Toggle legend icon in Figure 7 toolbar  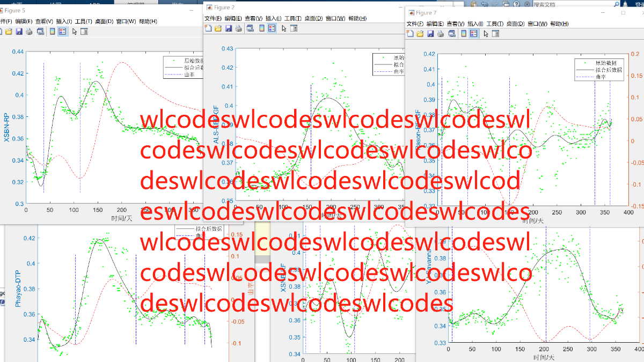pyautogui.click(x=474, y=34)
